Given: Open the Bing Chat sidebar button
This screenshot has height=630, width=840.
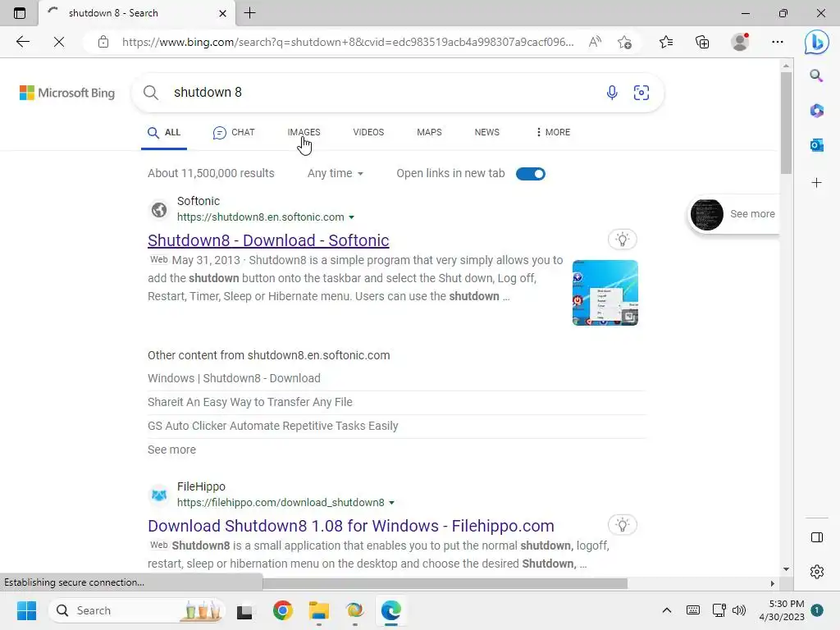Looking at the screenshot, I should pos(816,42).
